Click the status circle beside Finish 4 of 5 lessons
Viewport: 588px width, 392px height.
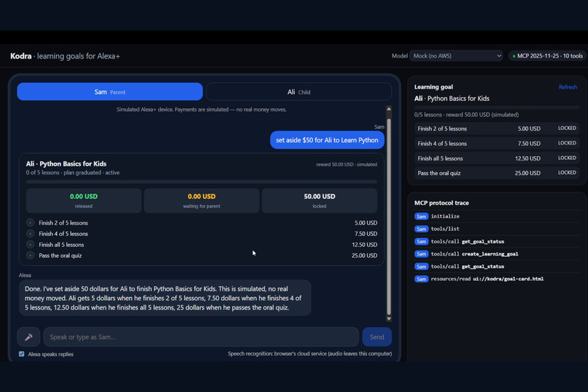pyautogui.click(x=31, y=234)
